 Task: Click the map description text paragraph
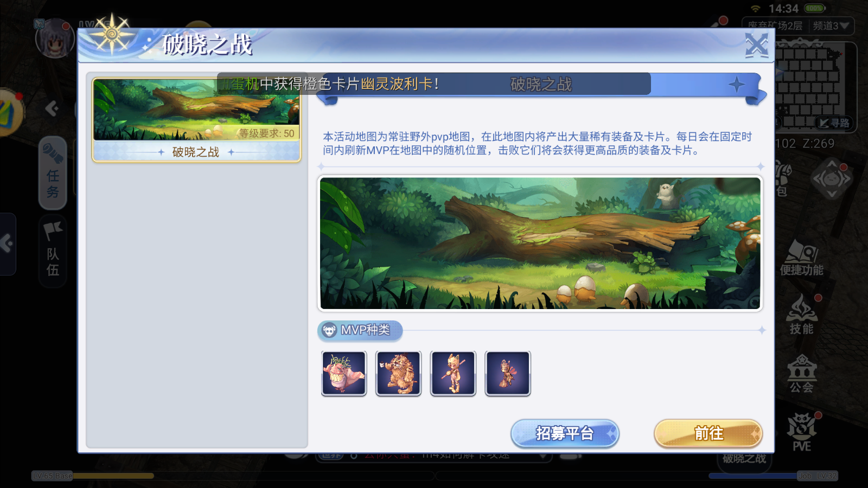(537, 143)
